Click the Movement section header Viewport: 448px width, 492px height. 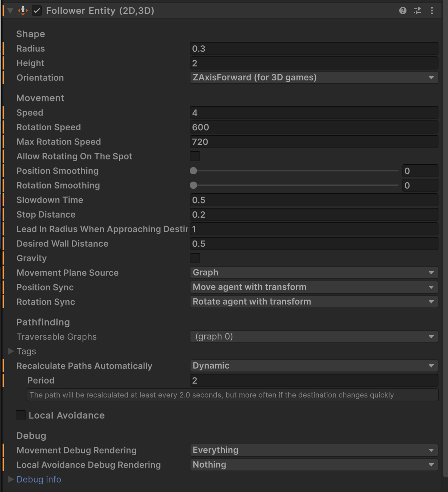tap(40, 98)
